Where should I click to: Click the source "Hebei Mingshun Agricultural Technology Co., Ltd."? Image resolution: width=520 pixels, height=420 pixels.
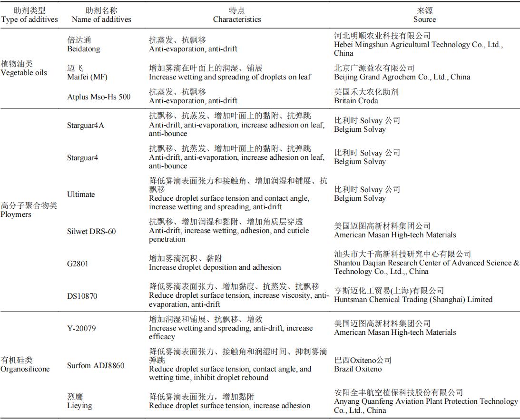[x=419, y=44]
